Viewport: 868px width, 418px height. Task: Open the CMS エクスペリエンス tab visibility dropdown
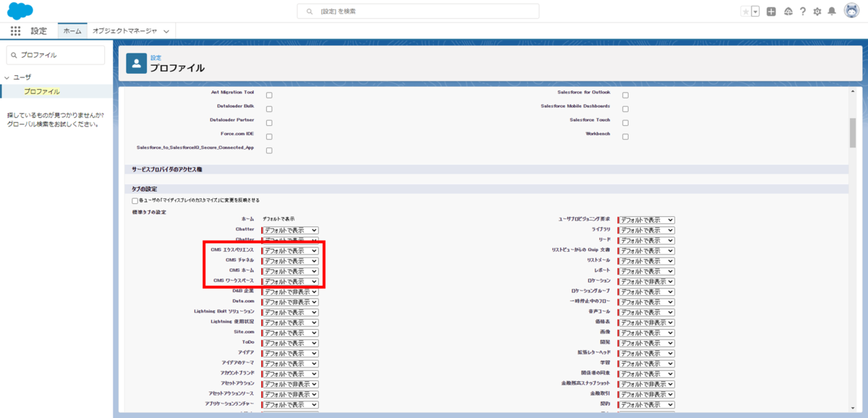point(290,250)
